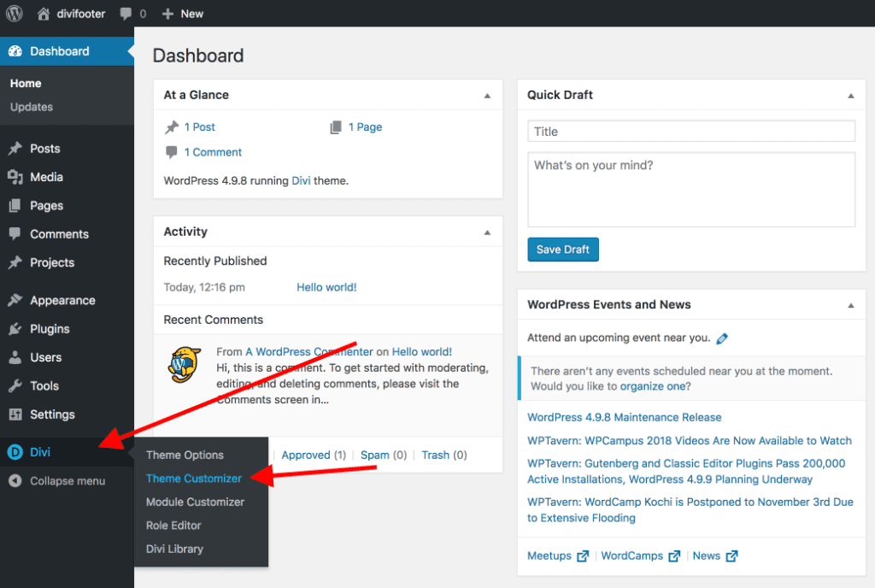This screenshot has width=875, height=588.
Task: Click the plus icon next to New
Action: 167,14
